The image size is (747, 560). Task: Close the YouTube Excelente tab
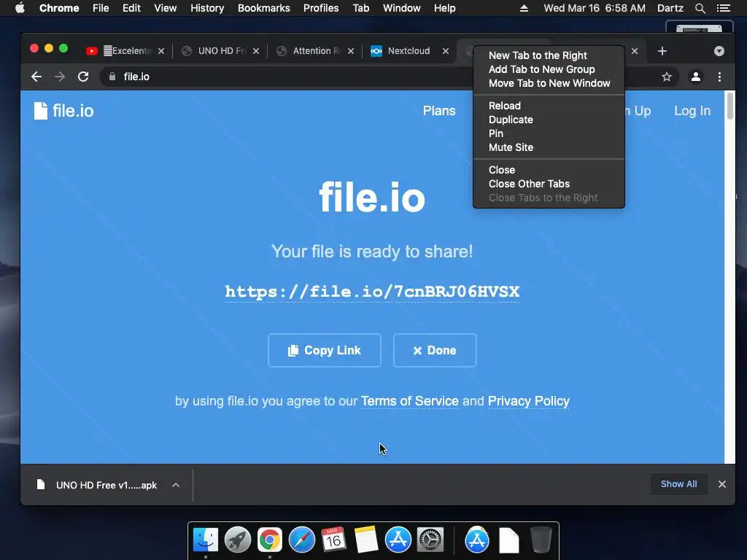click(x=161, y=51)
